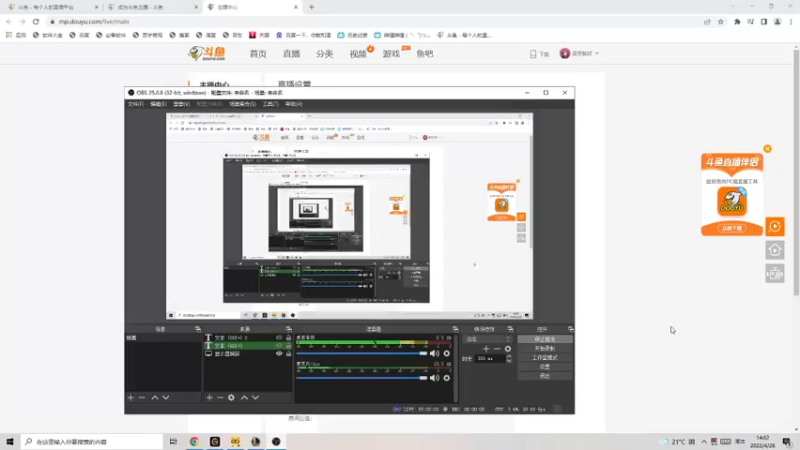Remove the transition with the minus icon
This screenshot has width=800, height=450.
[496, 349]
